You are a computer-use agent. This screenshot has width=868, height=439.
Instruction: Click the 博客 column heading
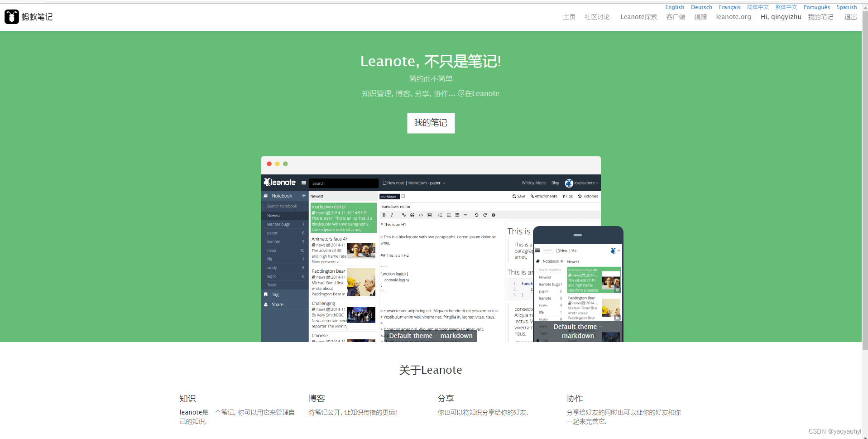(x=317, y=399)
